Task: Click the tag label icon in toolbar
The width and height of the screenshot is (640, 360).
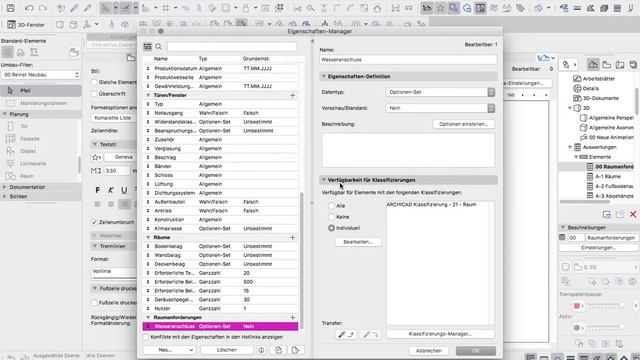Action: click(520, 8)
